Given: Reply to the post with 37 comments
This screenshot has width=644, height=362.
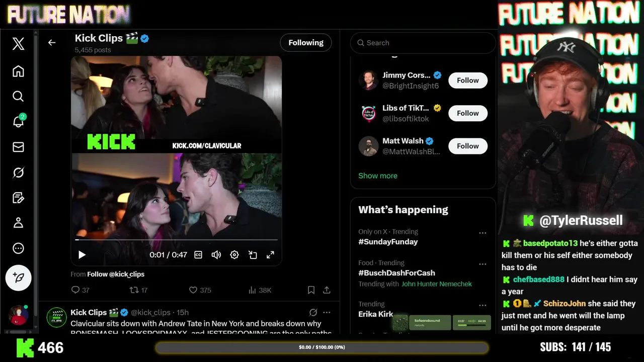Looking at the screenshot, I should [x=80, y=290].
